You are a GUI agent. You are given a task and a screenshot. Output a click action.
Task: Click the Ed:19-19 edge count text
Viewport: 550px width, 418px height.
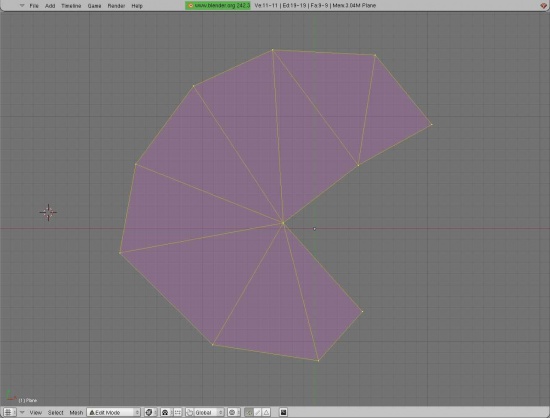coord(295,6)
